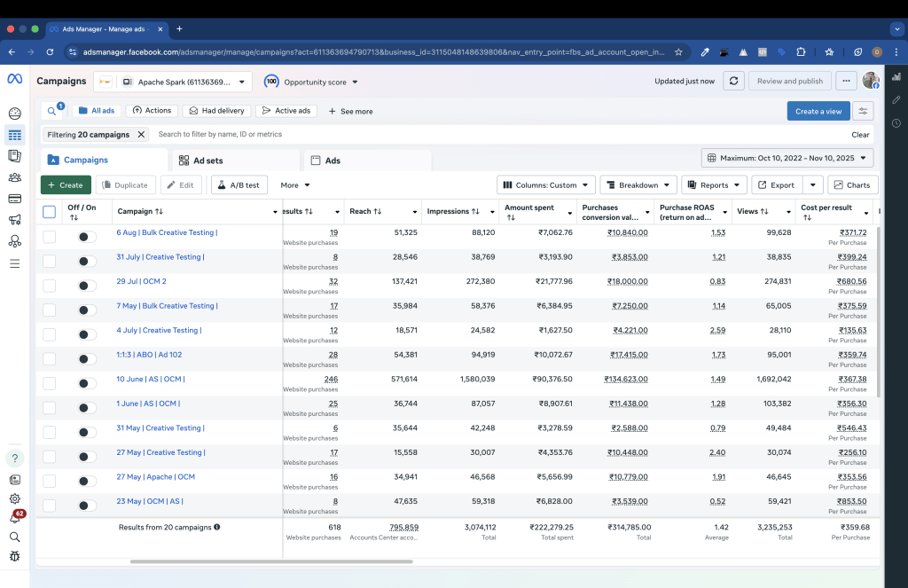Click the horizontal scrollbar below the table
This screenshot has width=908, height=588.
point(270,561)
